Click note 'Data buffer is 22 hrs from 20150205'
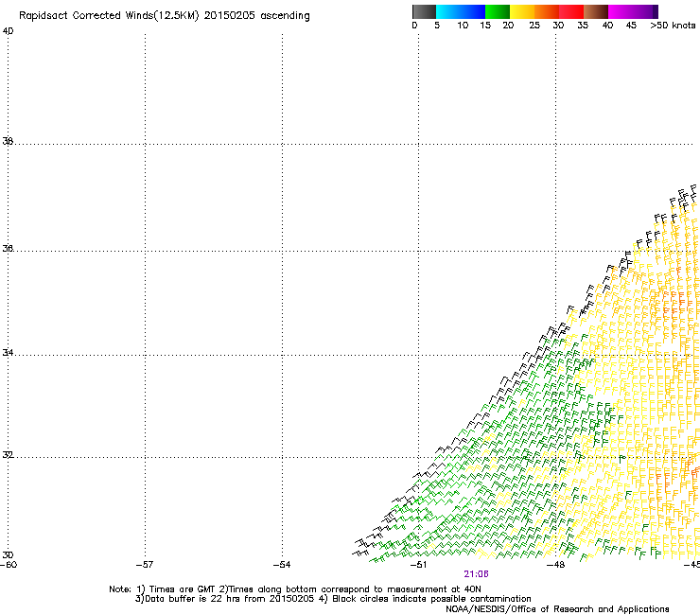700x615 pixels. (x=229, y=599)
